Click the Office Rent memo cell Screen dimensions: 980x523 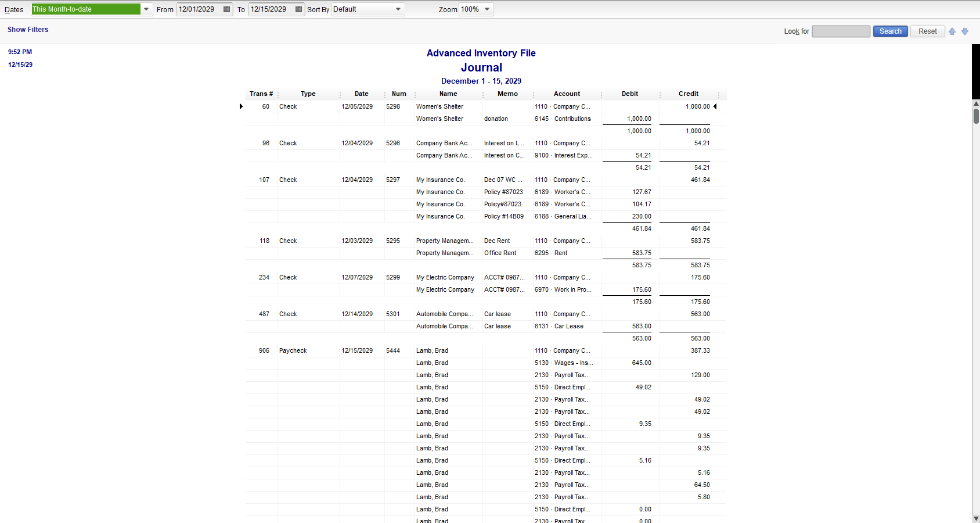coord(500,253)
